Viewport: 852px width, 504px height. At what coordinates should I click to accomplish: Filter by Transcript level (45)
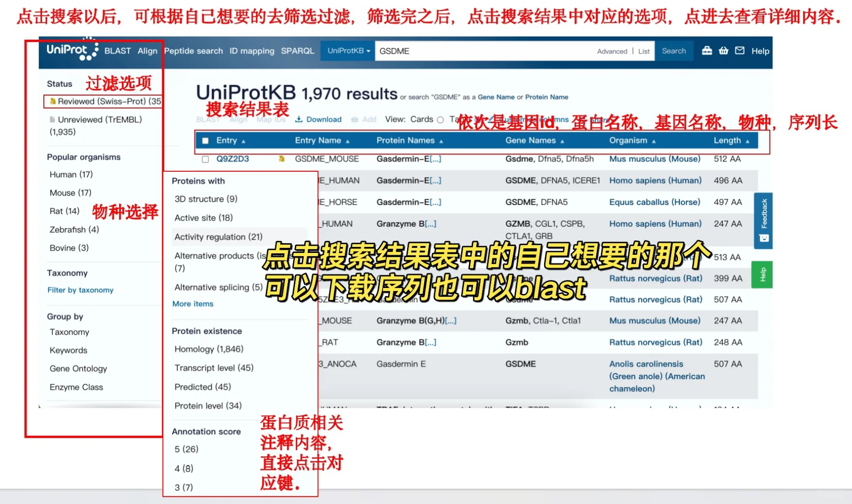(214, 368)
